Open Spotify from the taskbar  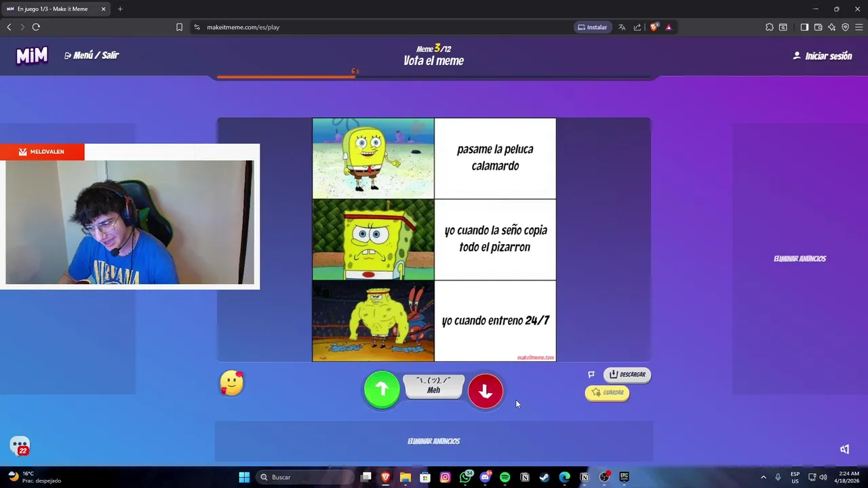tap(505, 477)
